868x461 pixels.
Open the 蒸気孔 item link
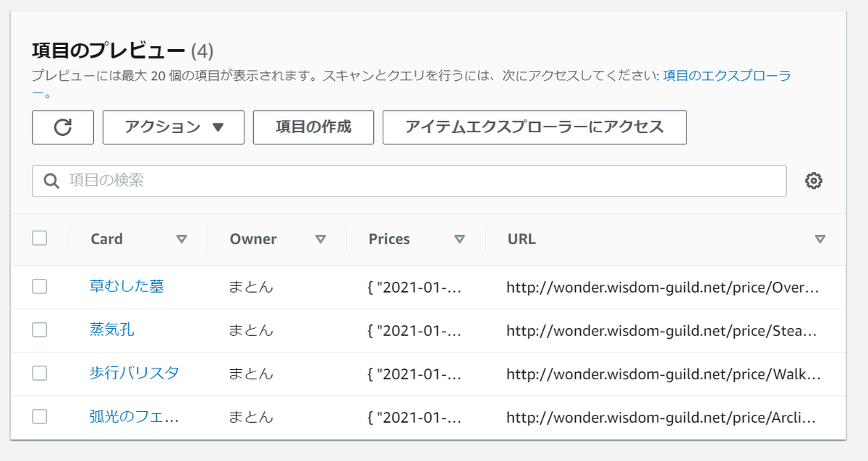point(112,329)
